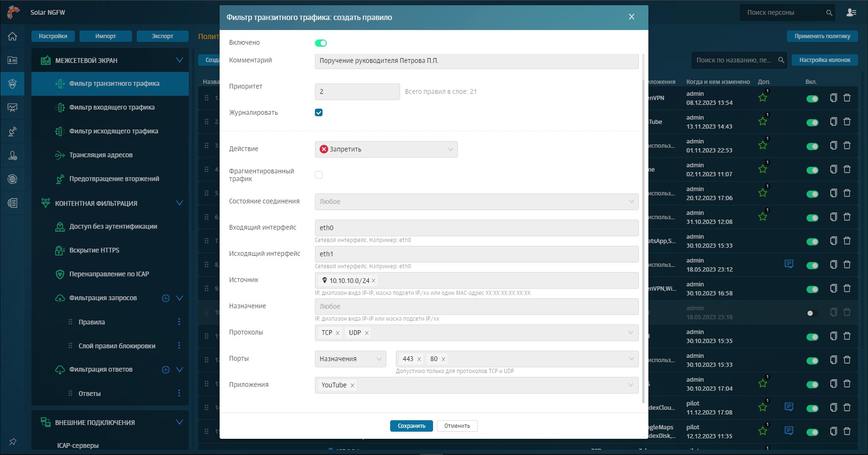
Task: Uncheck the Журналировать checkbox
Action: [319, 112]
